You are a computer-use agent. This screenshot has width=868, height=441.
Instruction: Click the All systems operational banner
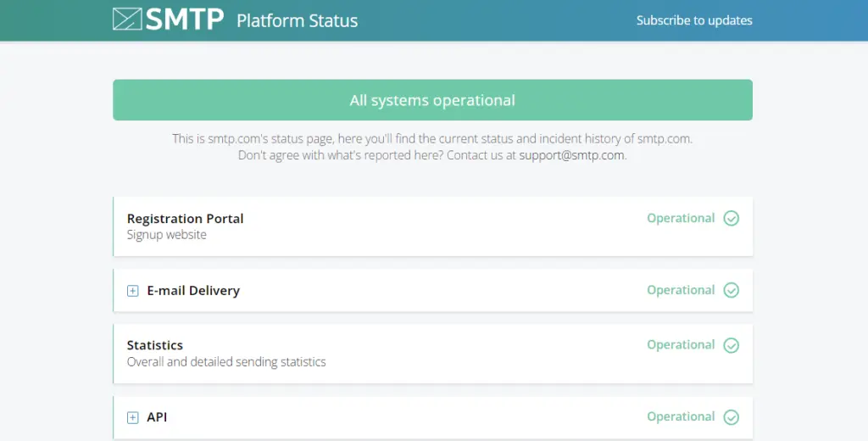click(x=432, y=100)
